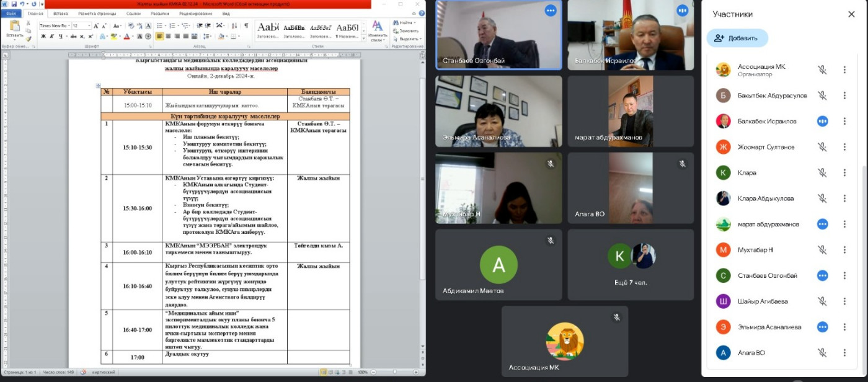Toggle the mute icon next to Клара Абдыкулова
The image size is (868, 382).
[x=822, y=198]
